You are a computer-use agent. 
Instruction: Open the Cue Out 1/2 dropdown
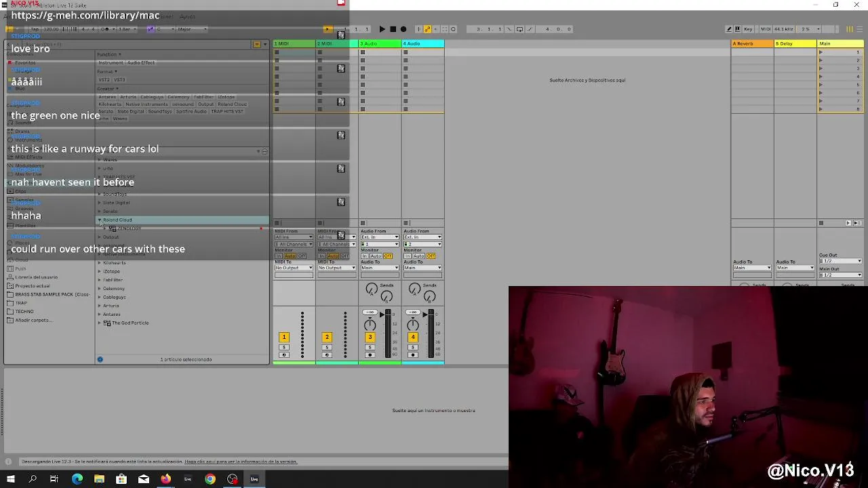840,261
